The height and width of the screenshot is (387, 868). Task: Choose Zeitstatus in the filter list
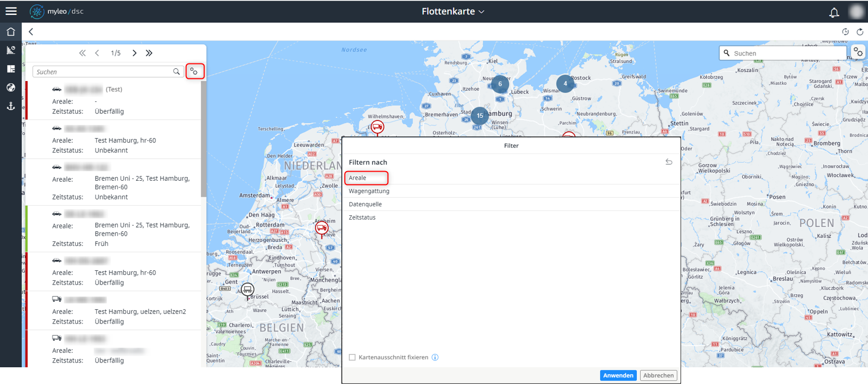pyautogui.click(x=511, y=217)
